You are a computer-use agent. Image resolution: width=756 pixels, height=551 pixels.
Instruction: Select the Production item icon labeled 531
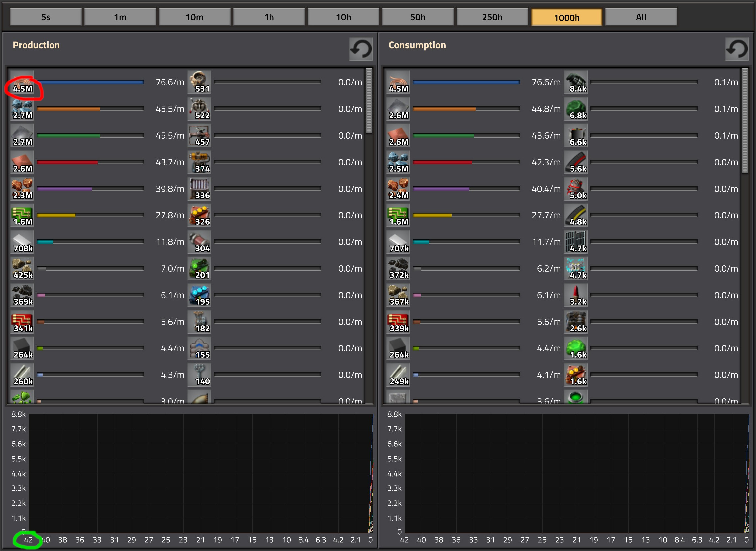(x=199, y=82)
